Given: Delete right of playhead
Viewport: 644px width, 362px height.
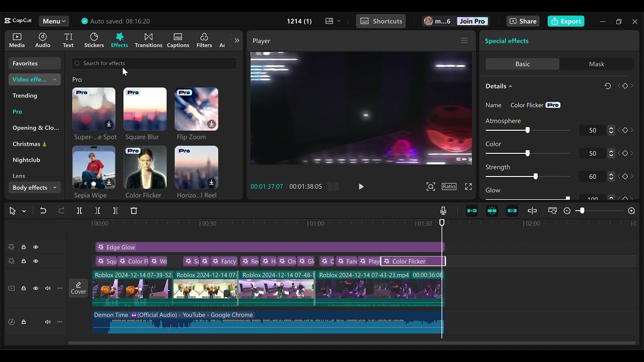Looking at the screenshot, I should [116, 211].
